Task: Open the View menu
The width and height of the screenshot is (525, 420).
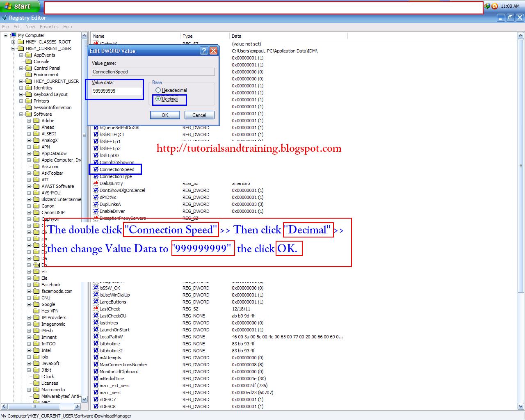Action: pos(31,27)
